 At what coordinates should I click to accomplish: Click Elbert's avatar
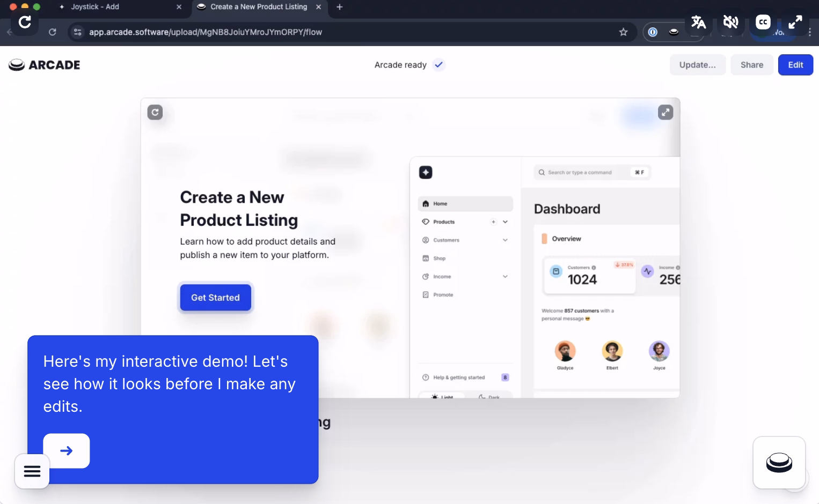click(x=612, y=351)
